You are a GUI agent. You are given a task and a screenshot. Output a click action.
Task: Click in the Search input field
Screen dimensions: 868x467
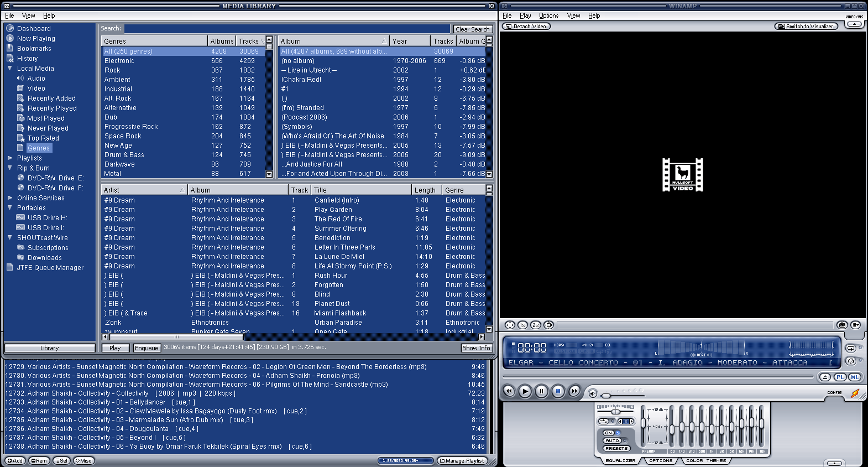[287, 29]
